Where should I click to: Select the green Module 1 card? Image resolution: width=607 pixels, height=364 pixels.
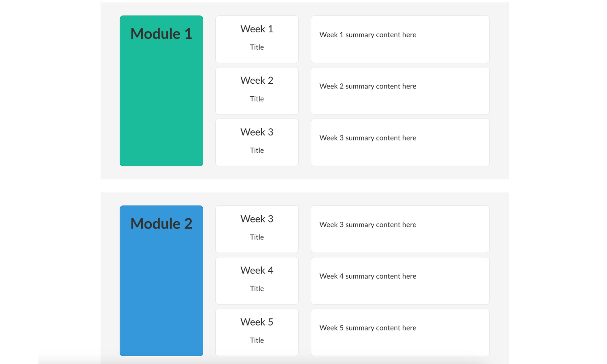[x=161, y=91]
